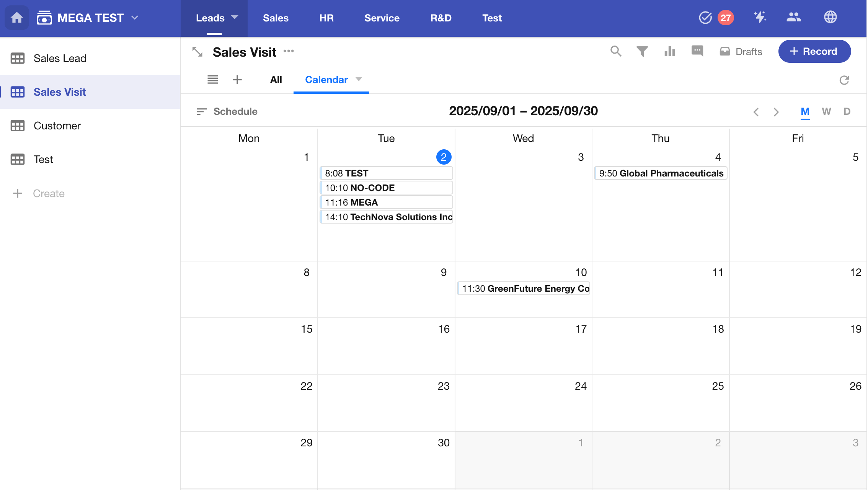Expand the Leads section dropdown arrow
Viewport: 868px width, 490px height.
[x=235, y=17]
